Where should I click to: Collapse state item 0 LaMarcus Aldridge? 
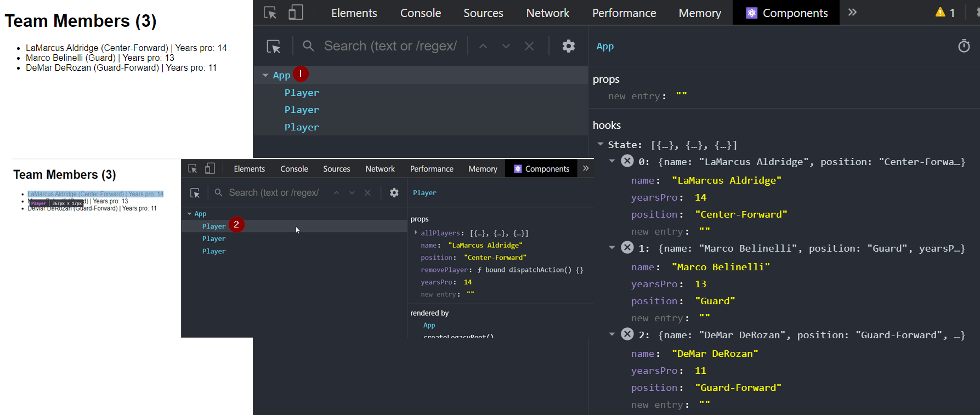612,161
